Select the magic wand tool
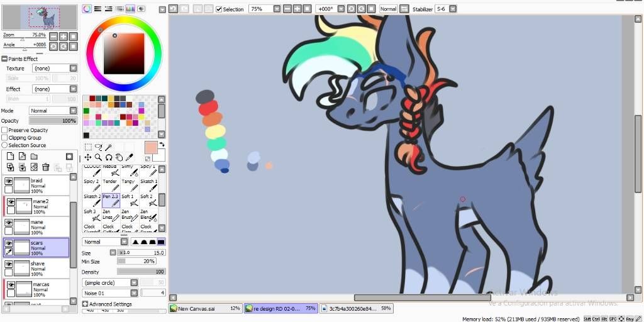The height and width of the screenshot is (322, 644). coord(108,147)
